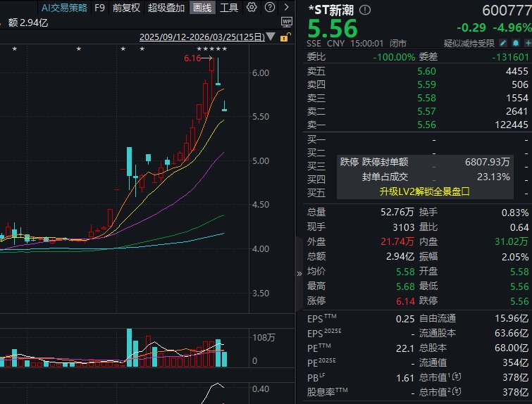Click 委比 value -100.00%
532x404 pixels.
tap(394, 57)
